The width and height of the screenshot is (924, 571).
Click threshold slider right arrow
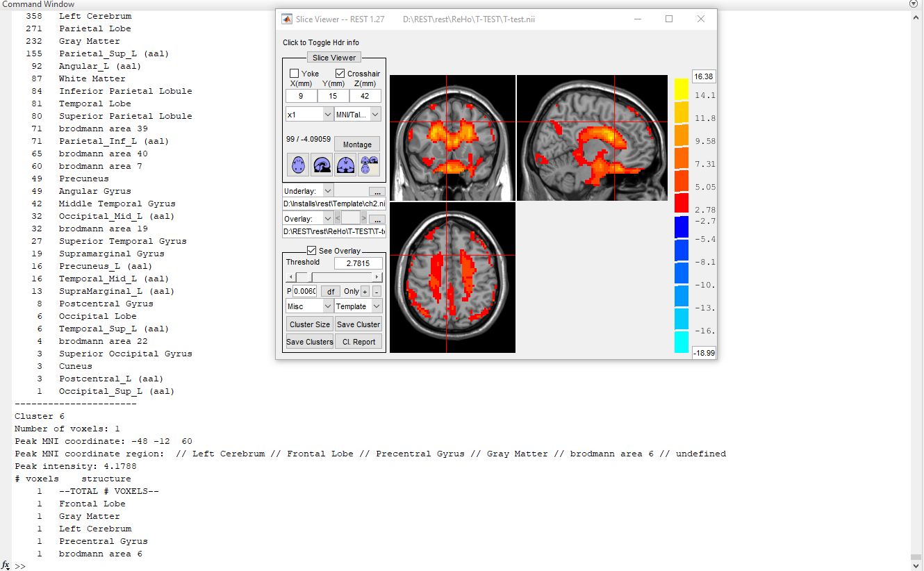pyautogui.click(x=377, y=277)
